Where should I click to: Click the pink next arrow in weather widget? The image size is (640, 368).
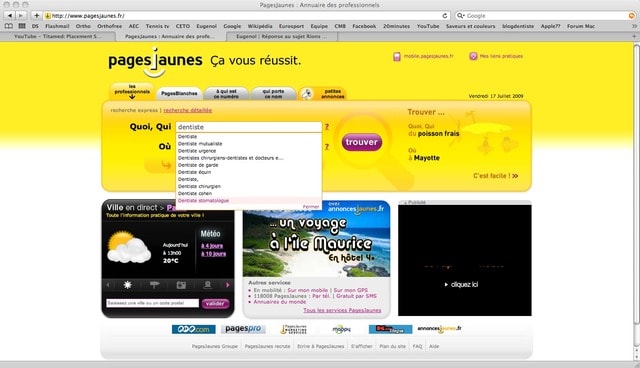(x=228, y=285)
